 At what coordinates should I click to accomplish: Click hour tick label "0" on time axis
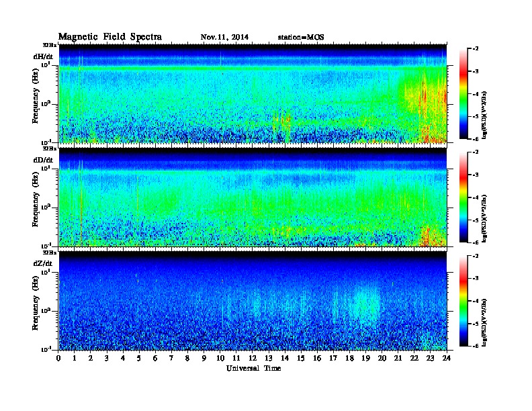coord(58,359)
